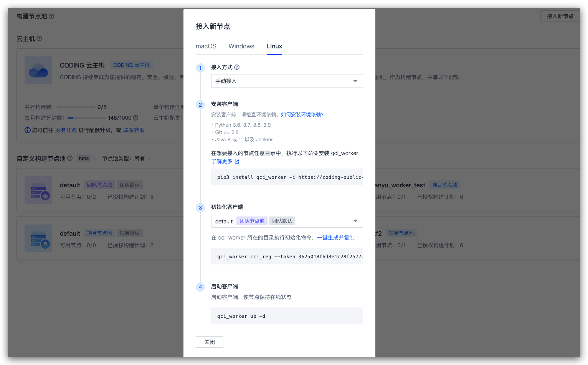Click the team default node pool icon
588x365 pixels.
38,190
